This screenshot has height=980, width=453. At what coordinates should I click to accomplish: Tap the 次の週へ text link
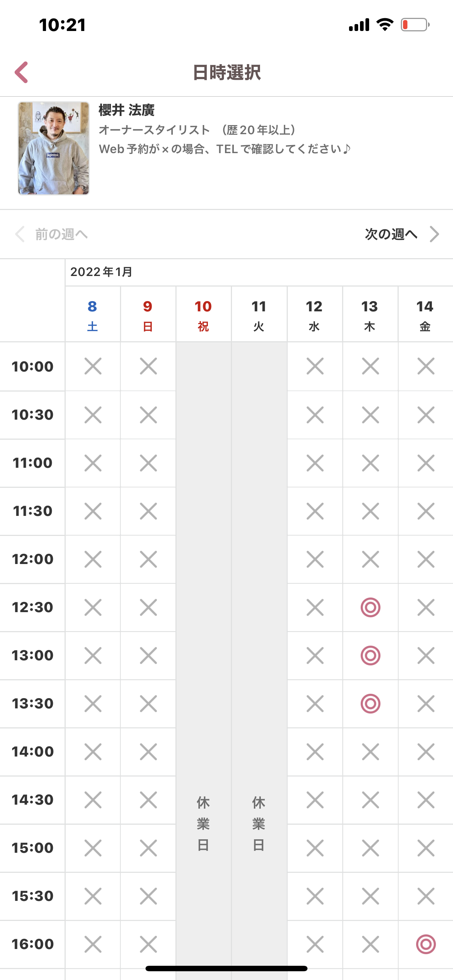coord(391,234)
